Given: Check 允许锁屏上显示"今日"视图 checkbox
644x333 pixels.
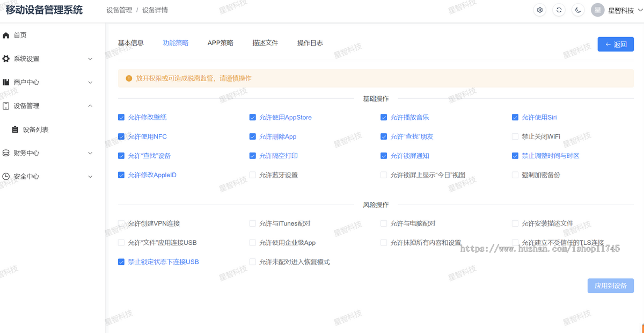Looking at the screenshot, I should 384,175.
